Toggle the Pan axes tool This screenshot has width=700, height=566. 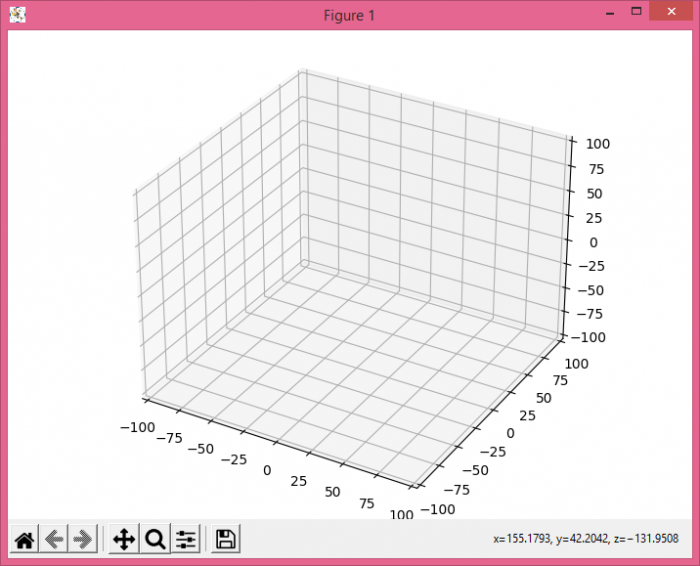tap(124, 540)
